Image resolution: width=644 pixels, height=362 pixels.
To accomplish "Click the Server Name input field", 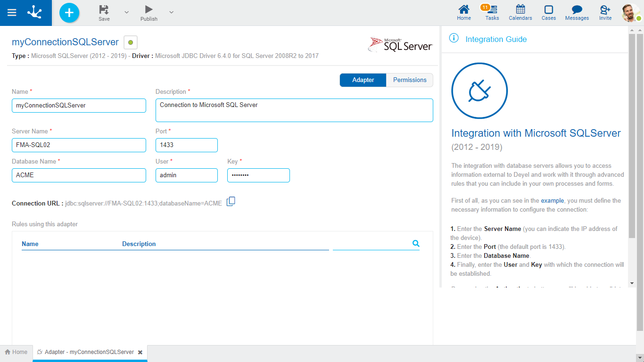I will coord(79,145).
